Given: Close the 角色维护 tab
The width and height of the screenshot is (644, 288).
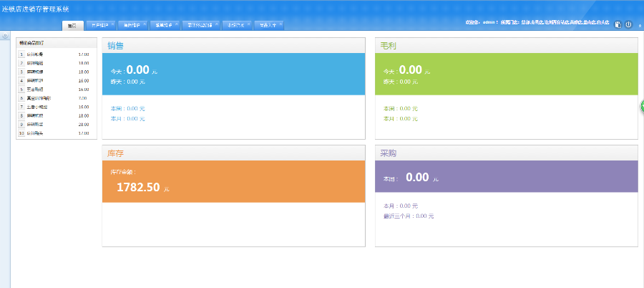Looking at the screenshot, I should 145,24.
